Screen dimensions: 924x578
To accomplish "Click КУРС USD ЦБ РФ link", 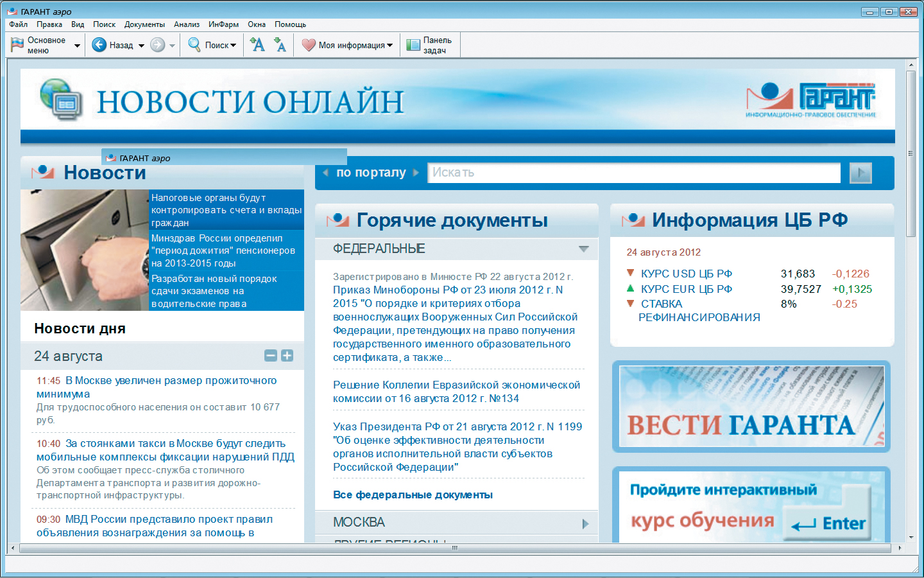I will (687, 274).
